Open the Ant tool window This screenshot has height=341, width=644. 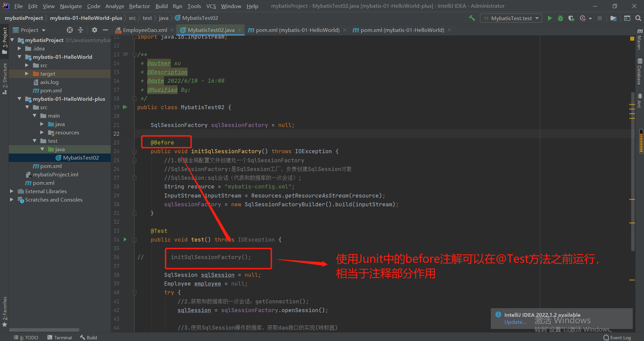coord(640,100)
